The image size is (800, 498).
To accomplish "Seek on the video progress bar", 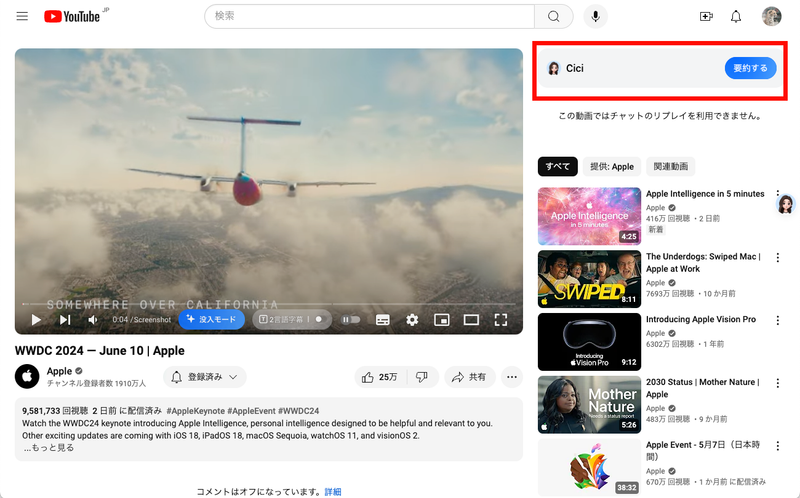I will [x=269, y=305].
